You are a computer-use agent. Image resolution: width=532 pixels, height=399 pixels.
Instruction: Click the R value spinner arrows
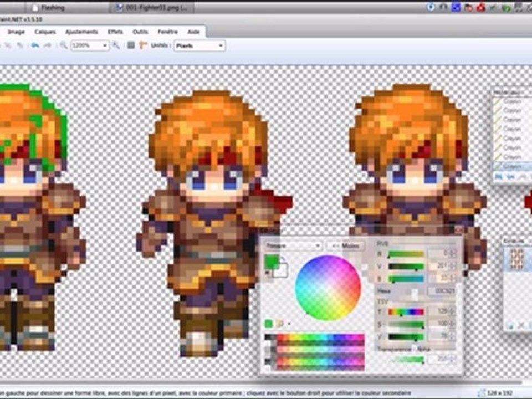coord(452,254)
